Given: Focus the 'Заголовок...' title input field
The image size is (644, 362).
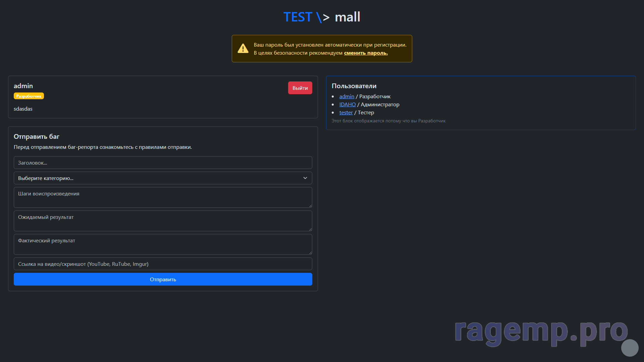Looking at the screenshot, I should point(163,163).
